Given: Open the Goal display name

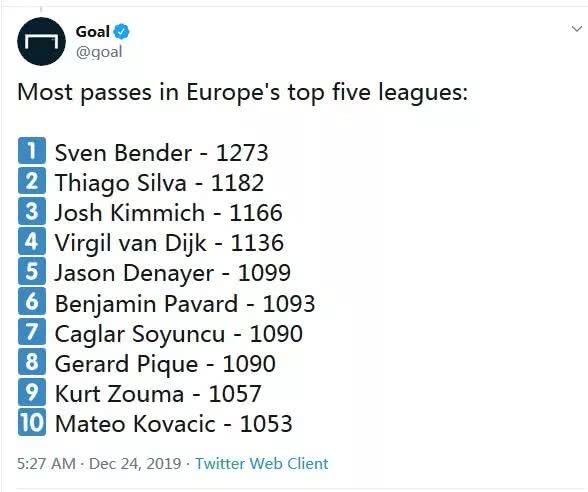Looking at the screenshot, I should (x=92, y=32).
